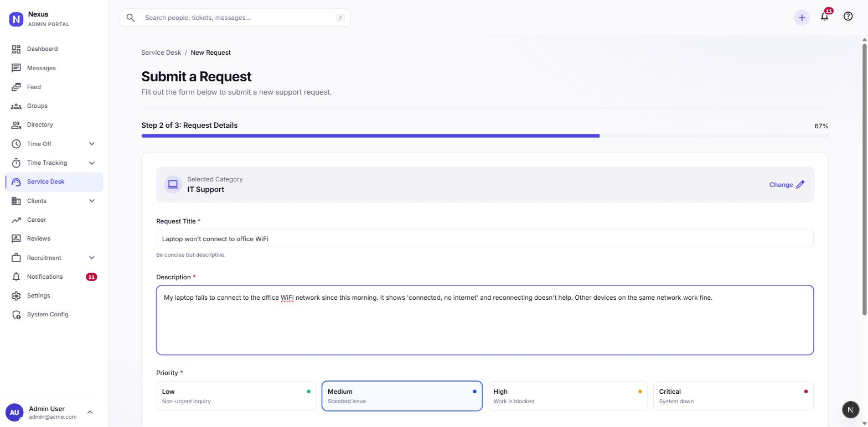Select Low priority option

[236, 396]
